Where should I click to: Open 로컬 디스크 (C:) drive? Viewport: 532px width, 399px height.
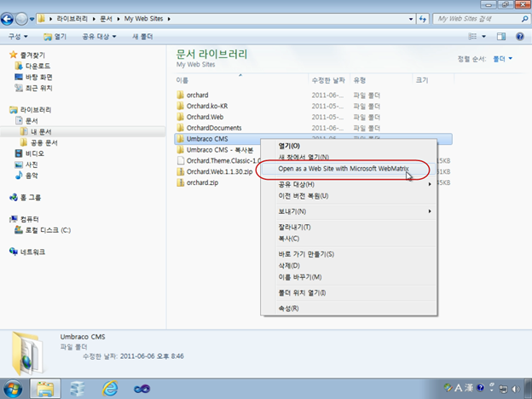(48, 230)
